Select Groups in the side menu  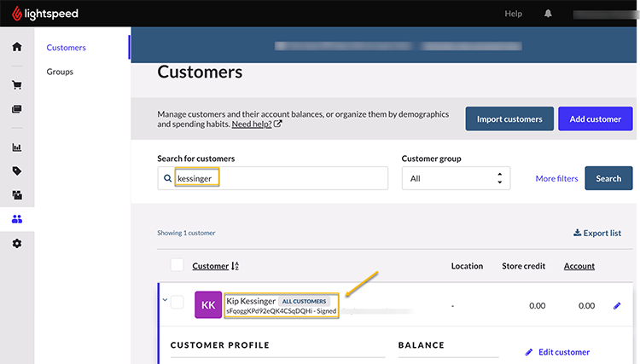(60, 72)
